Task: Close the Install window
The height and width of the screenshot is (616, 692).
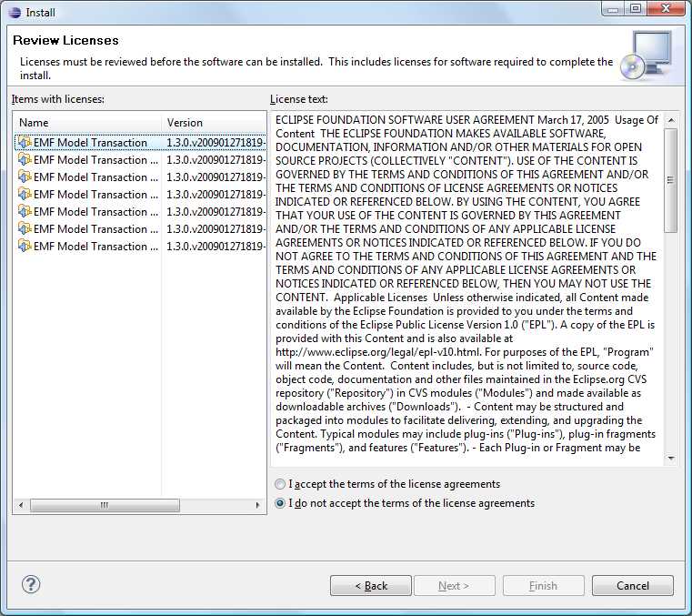Action: click(666, 8)
